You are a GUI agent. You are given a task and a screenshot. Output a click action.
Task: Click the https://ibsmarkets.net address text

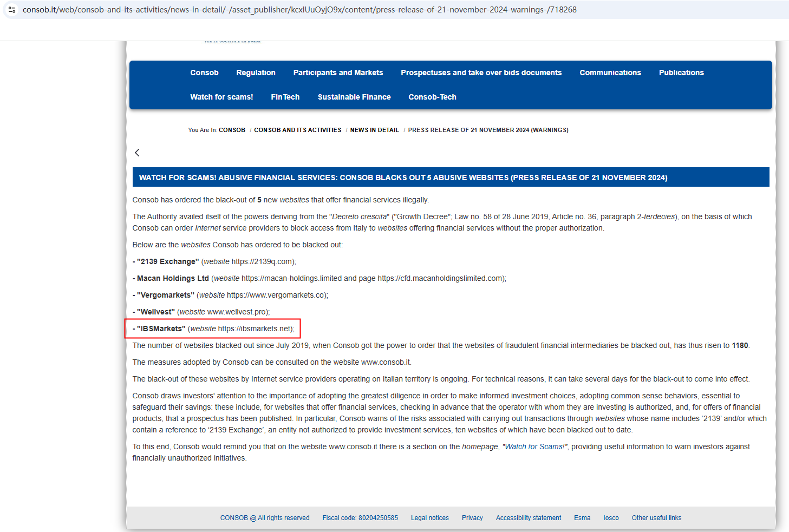255,329
